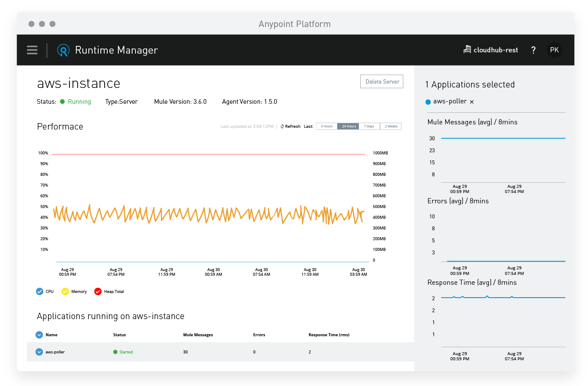This screenshot has height=386, width=588.
Task: Click the Runtime Manager title
Action: tap(116, 50)
